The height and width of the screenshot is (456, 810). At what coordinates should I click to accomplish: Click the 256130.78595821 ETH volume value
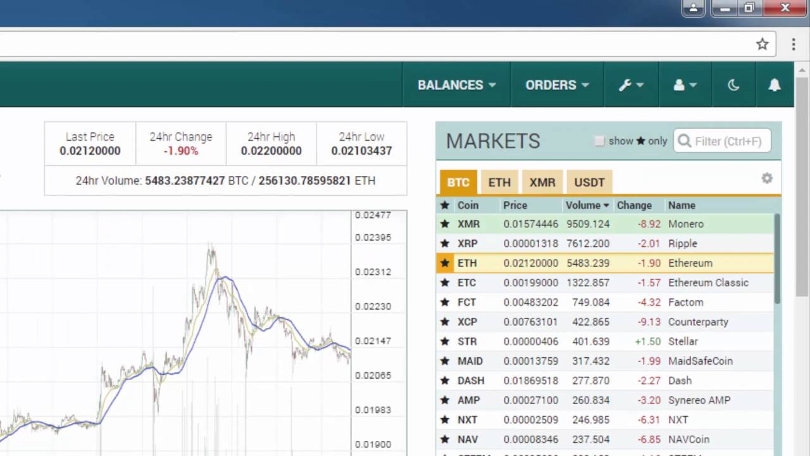pyautogui.click(x=317, y=181)
